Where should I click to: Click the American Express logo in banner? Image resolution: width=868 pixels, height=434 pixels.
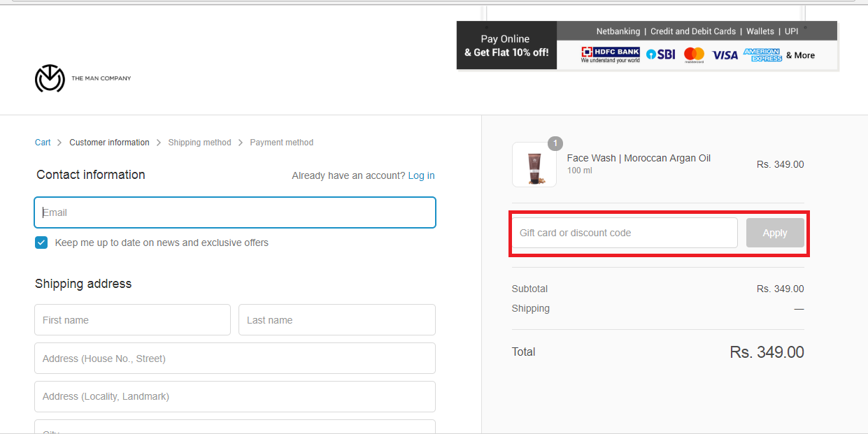point(762,55)
